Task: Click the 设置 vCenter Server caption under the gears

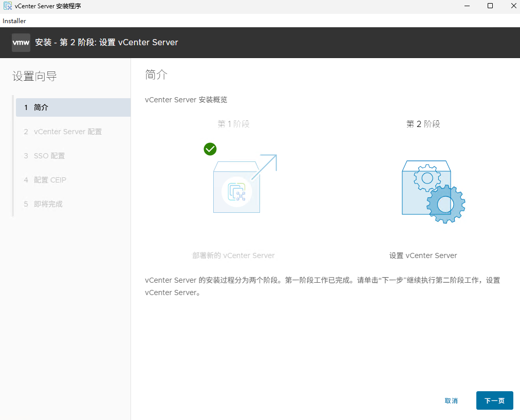Action: pyautogui.click(x=422, y=255)
